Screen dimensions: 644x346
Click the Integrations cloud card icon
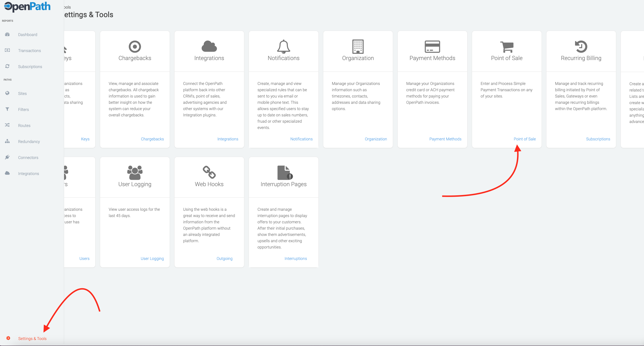click(209, 46)
